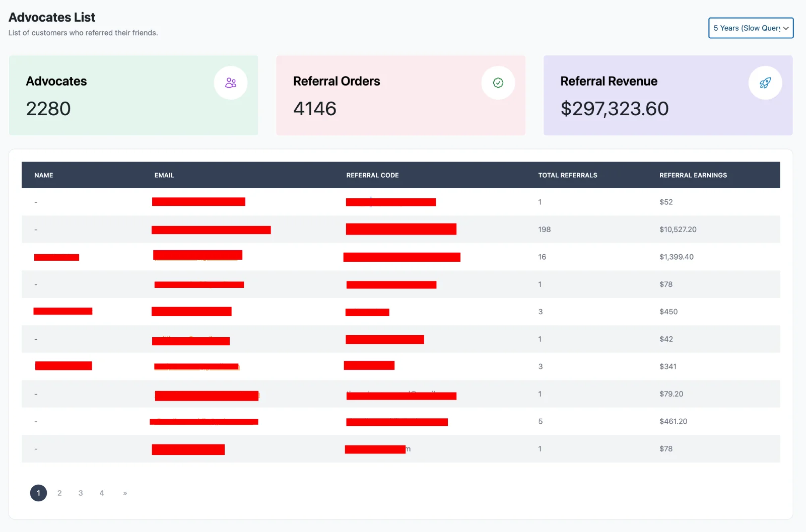This screenshot has width=806, height=532.
Task: Sort by the NAME column header
Action: [x=43, y=175]
